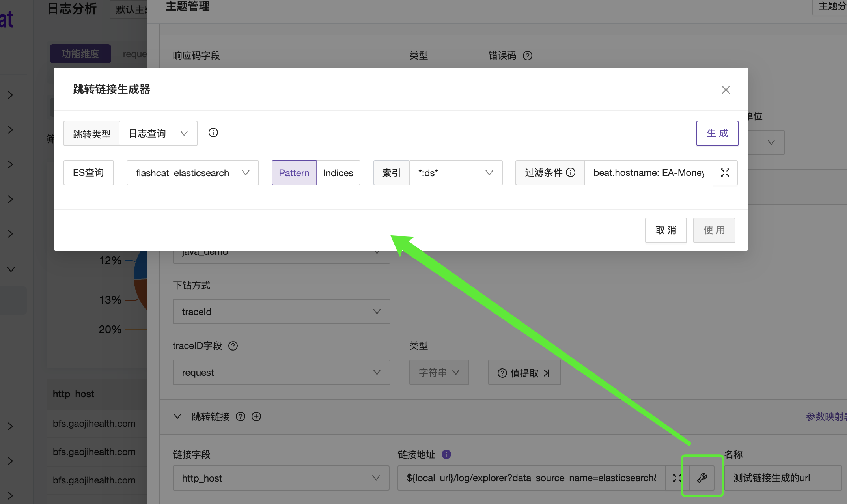Click the traceID字段 help icon

233,346
